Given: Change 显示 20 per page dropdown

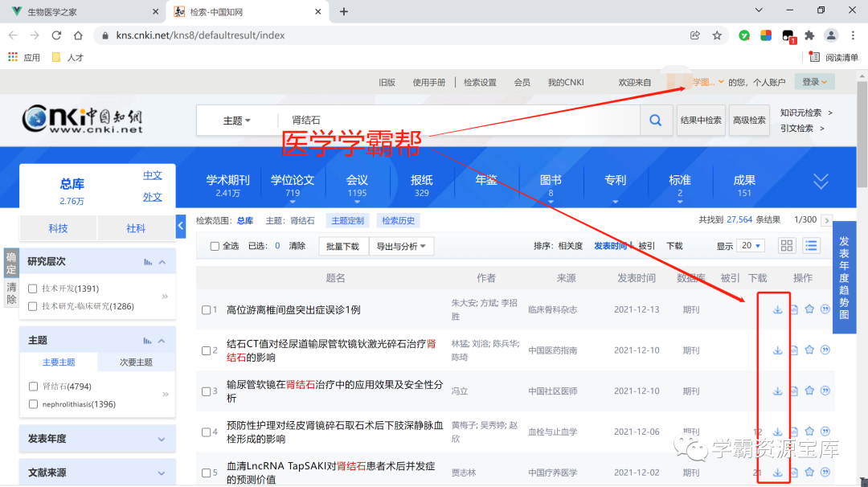Looking at the screenshot, I should click(751, 246).
